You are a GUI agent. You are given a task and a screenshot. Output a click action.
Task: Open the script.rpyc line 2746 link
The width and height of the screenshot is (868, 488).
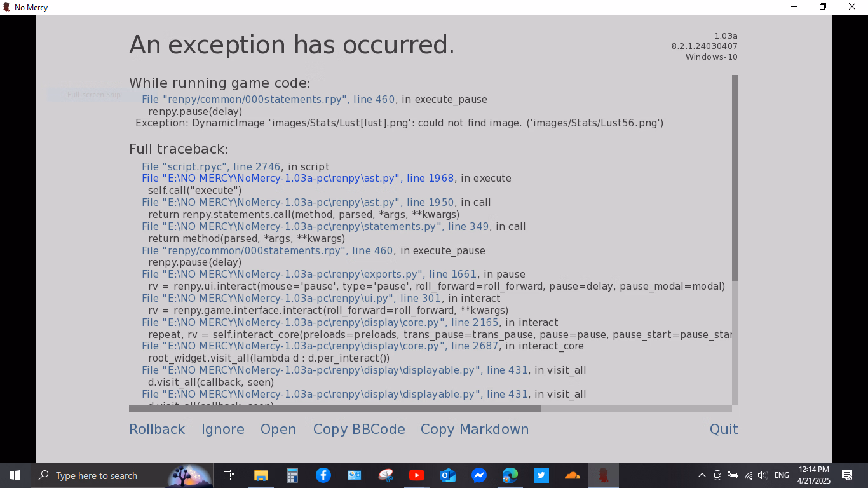(211, 167)
